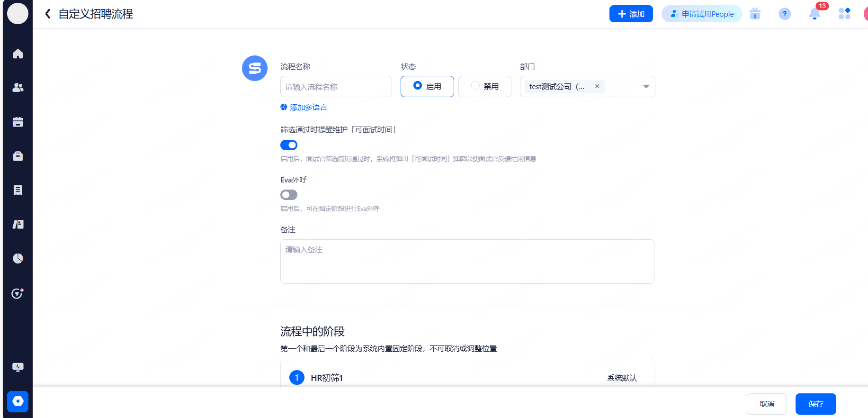Image resolution: width=868 pixels, height=418 pixels.
Task: Select the 启用 status radio button
Action: 418,86
